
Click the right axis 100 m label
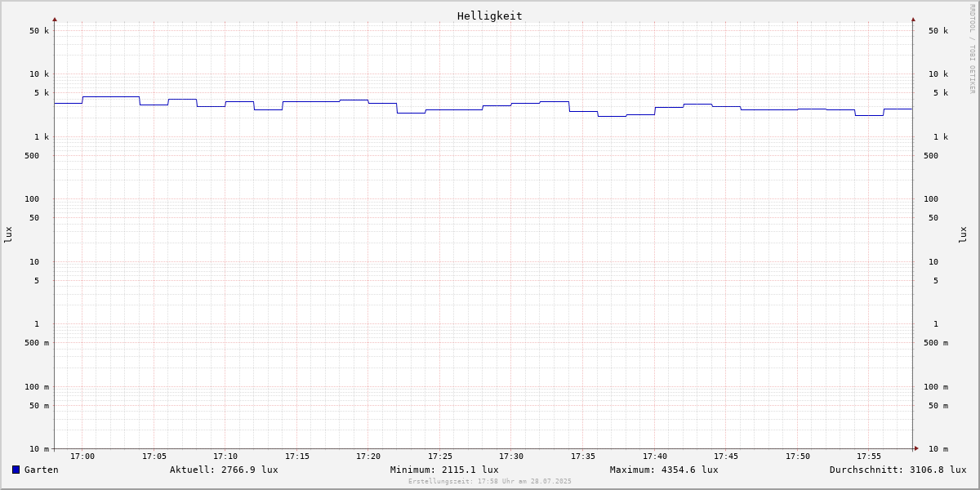point(936,387)
